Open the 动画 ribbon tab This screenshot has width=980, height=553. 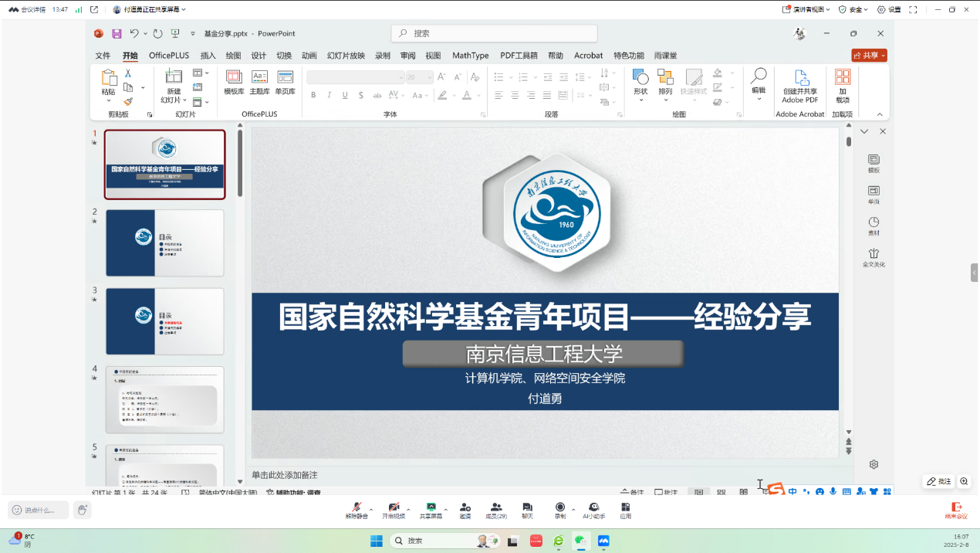click(309, 56)
